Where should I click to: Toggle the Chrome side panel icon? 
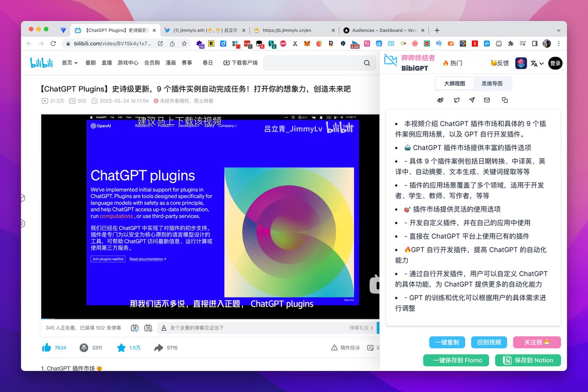coord(535,44)
